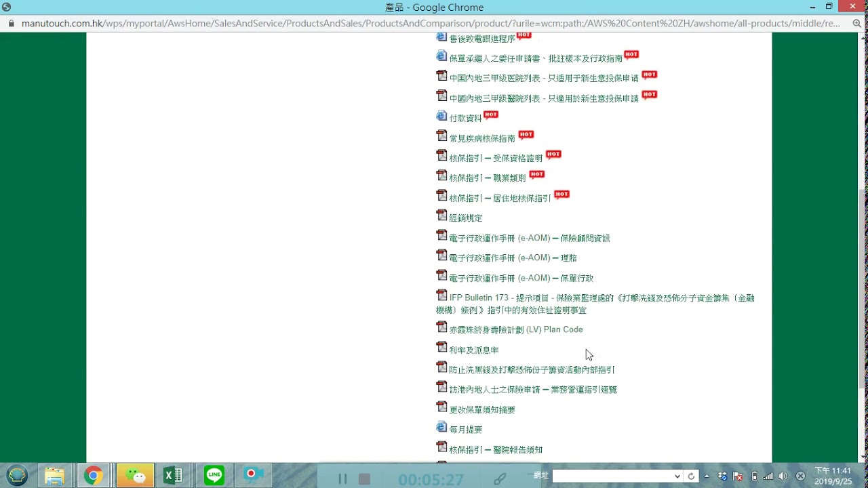Click the recorder pen annotation icon
The height and width of the screenshot is (488, 868).
[500, 479]
